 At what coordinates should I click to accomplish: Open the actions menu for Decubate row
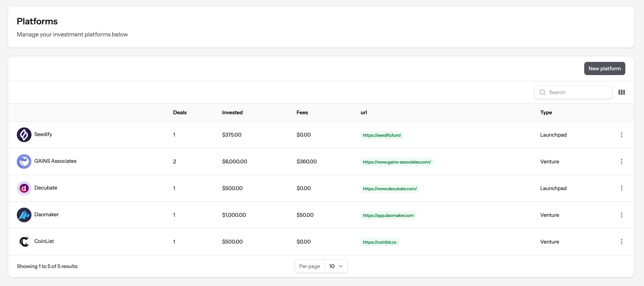click(x=622, y=188)
